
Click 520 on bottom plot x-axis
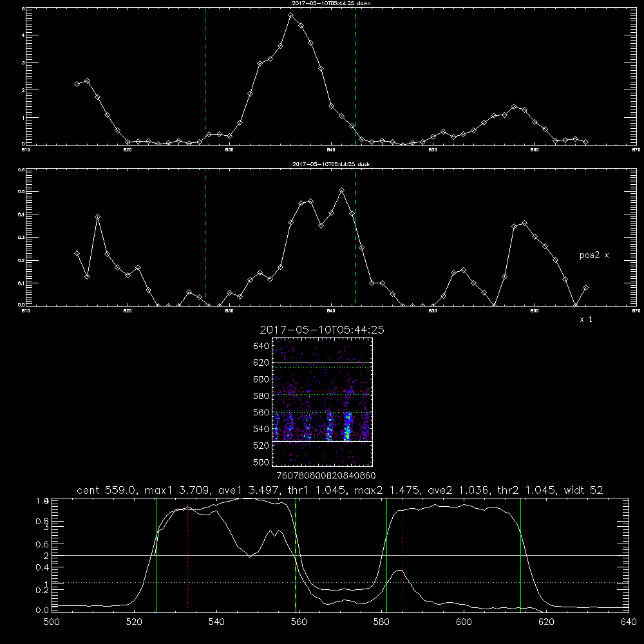[134, 622]
